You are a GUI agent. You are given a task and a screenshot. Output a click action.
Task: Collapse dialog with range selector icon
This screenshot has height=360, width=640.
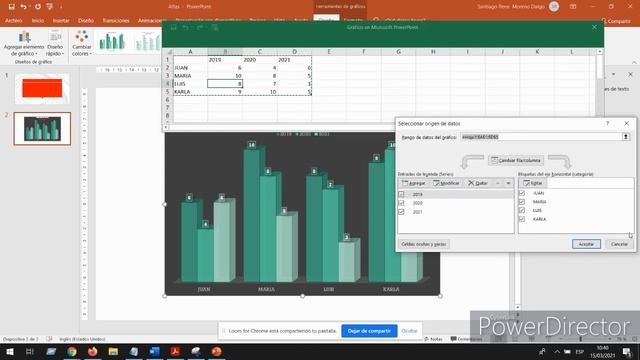(x=625, y=137)
